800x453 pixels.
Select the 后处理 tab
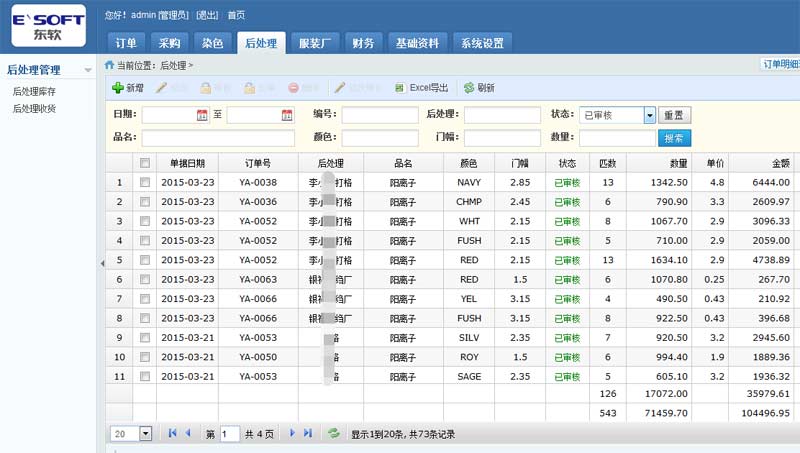[261, 43]
